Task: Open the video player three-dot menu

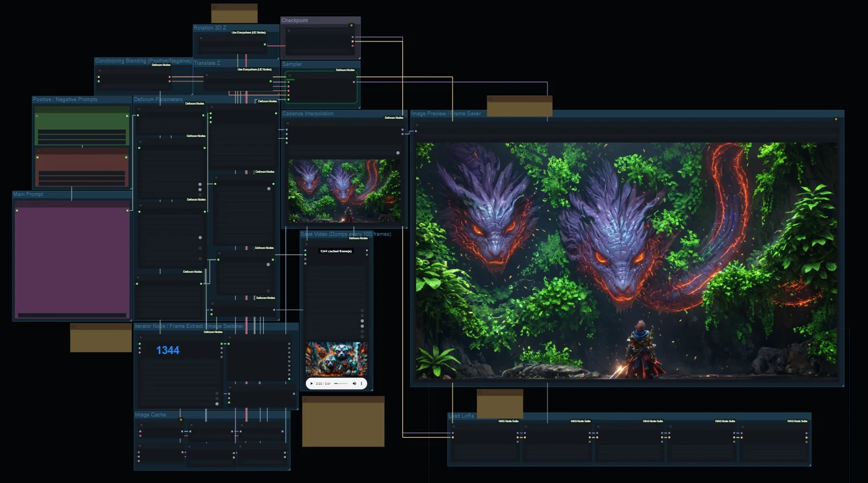Action: [x=362, y=384]
